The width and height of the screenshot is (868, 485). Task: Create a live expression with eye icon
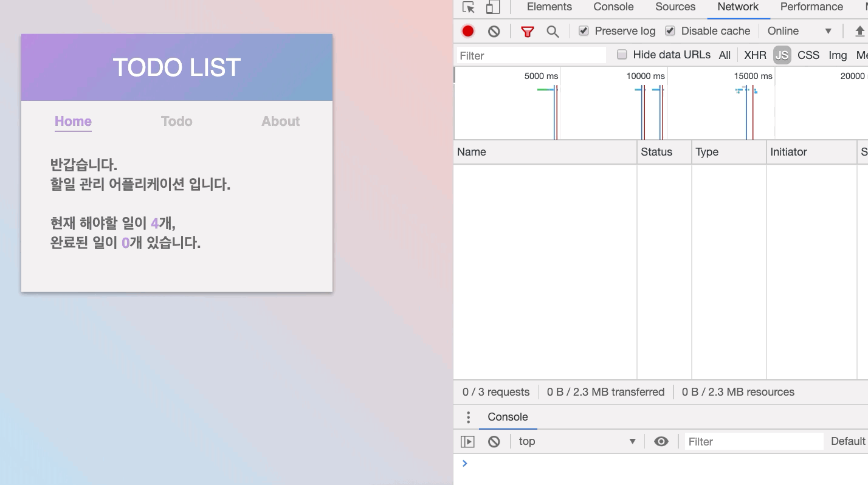661,441
